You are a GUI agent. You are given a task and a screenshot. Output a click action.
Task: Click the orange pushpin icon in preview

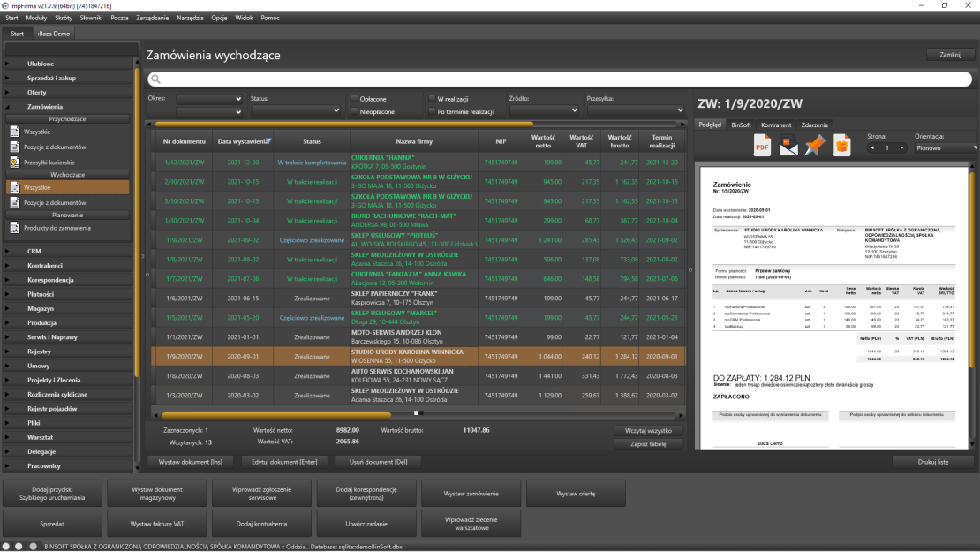[x=814, y=146]
